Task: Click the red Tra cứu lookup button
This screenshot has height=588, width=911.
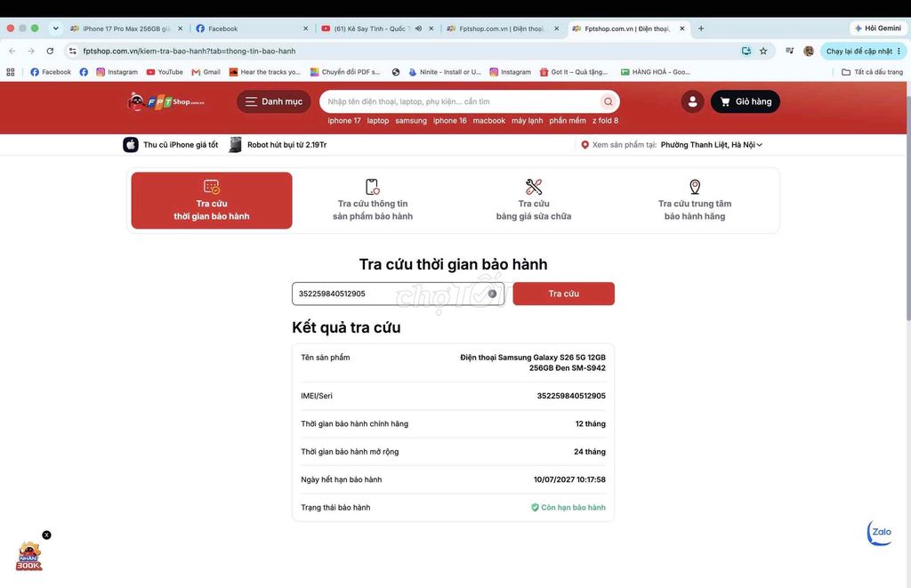Action: (x=563, y=294)
